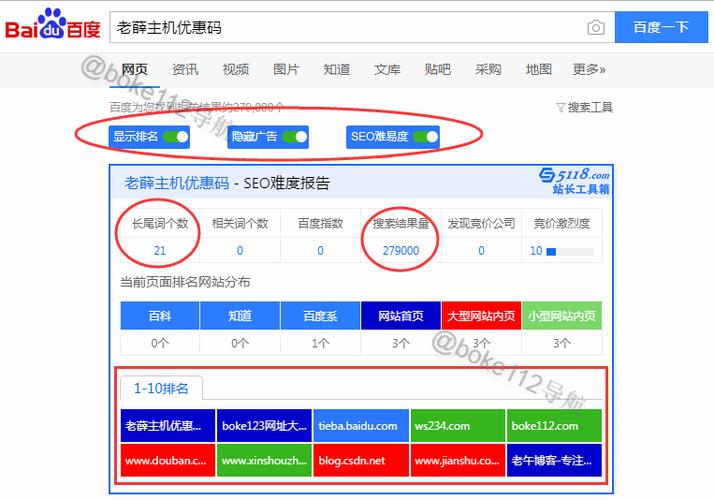Go to the 文库 tab
Image resolution: width=714 pixels, height=500 pixels.
(x=387, y=69)
